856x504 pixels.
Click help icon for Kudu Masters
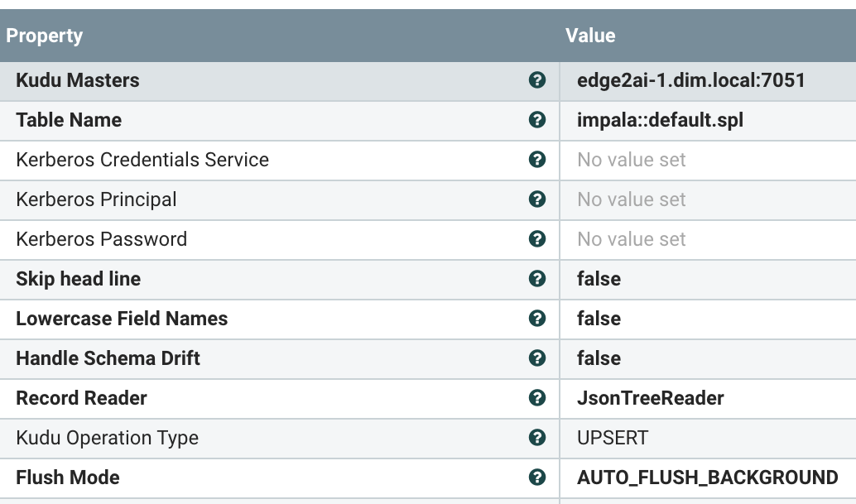point(537,80)
